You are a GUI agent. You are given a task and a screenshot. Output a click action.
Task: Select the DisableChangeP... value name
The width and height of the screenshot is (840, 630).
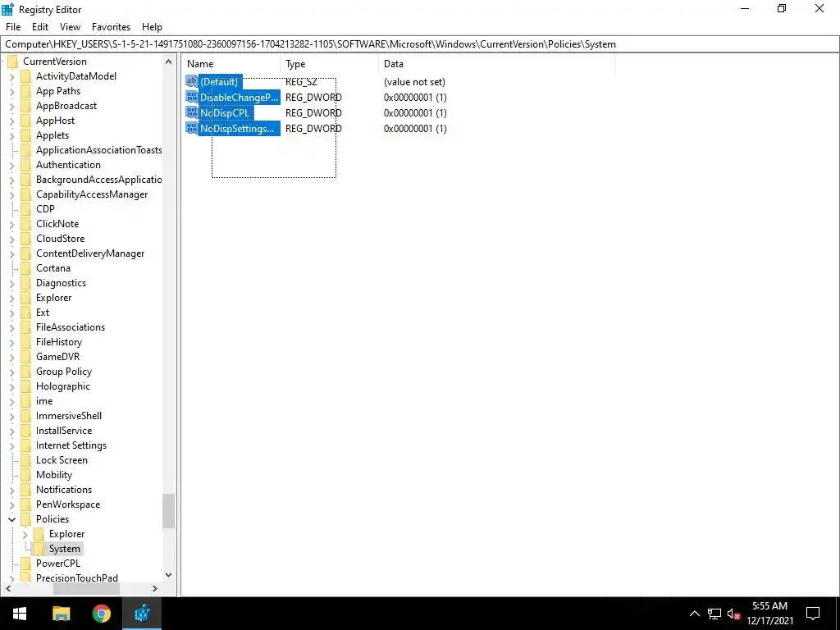239,97
